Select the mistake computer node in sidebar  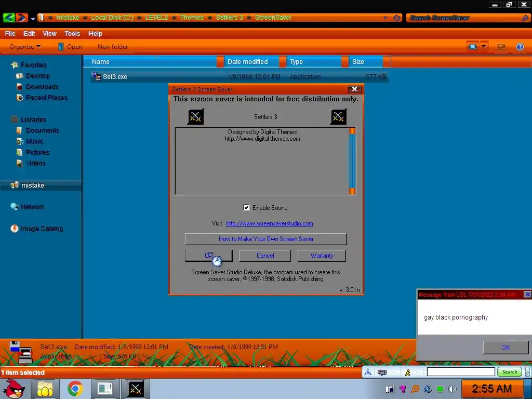[x=33, y=185]
